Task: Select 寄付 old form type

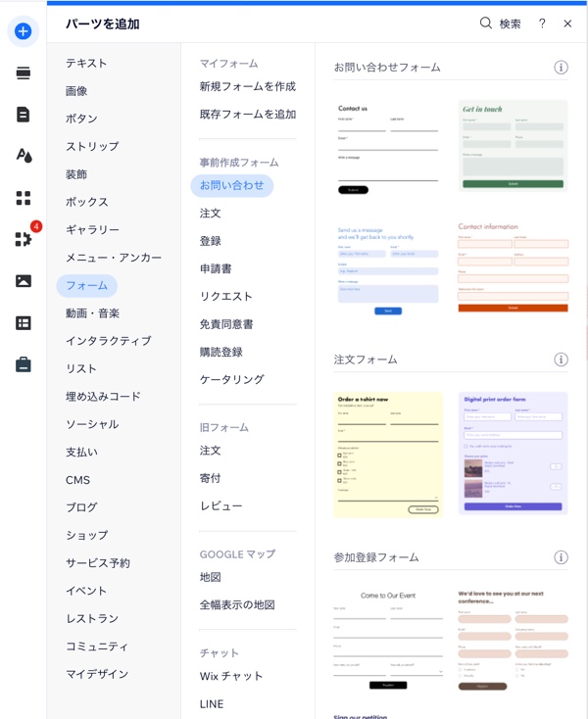Action: click(x=211, y=478)
